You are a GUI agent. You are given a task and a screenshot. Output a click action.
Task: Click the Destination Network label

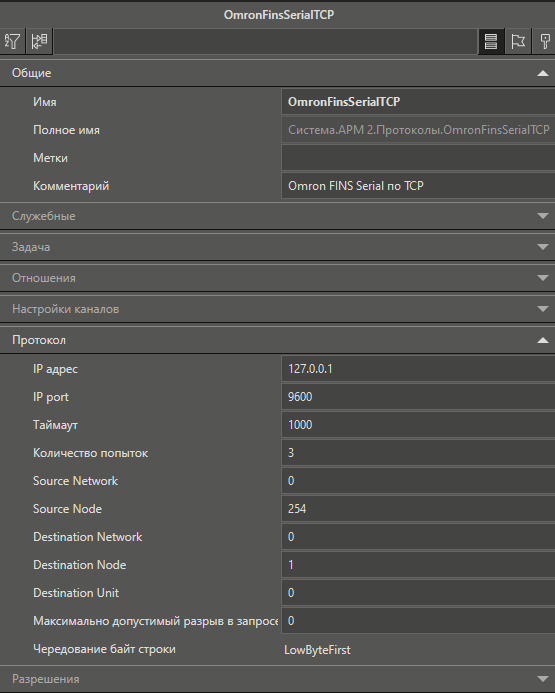[x=87, y=537]
